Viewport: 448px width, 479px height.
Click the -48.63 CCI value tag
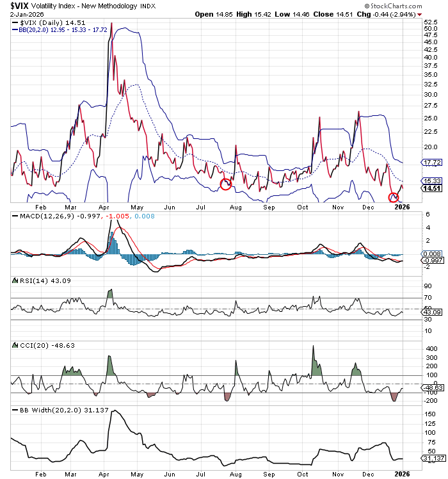pos(433,388)
